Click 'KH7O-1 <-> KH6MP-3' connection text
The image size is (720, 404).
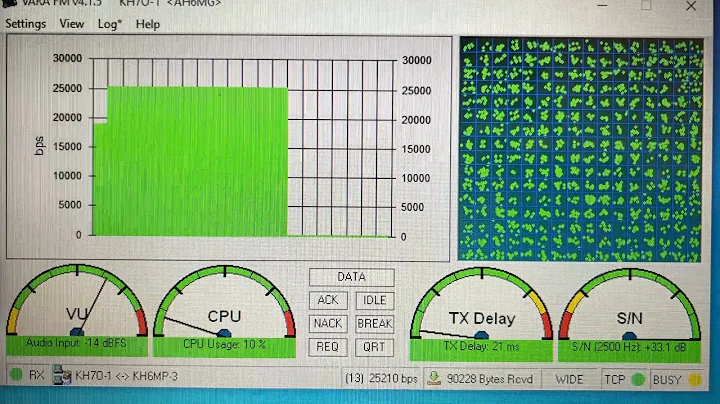point(126,376)
